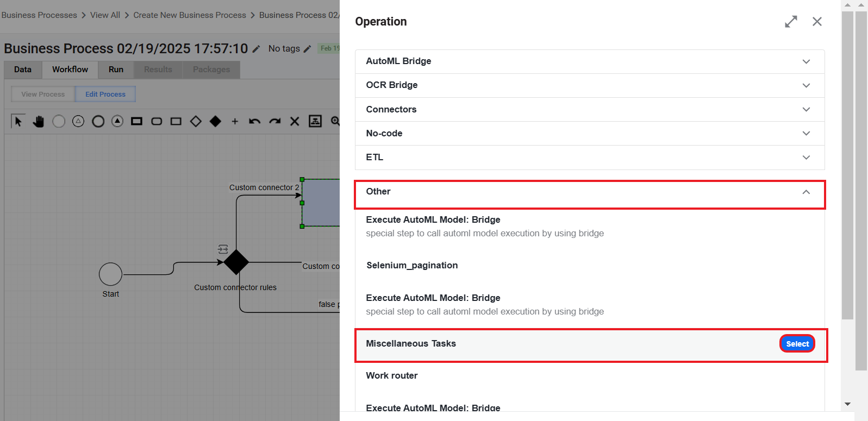Image resolution: width=868 pixels, height=421 pixels.
Task: Open the Run tab
Action: click(116, 70)
